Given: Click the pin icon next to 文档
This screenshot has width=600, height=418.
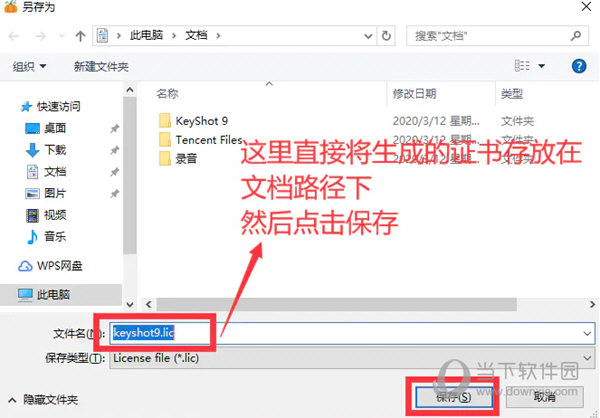Looking at the screenshot, I should point(114,172).
